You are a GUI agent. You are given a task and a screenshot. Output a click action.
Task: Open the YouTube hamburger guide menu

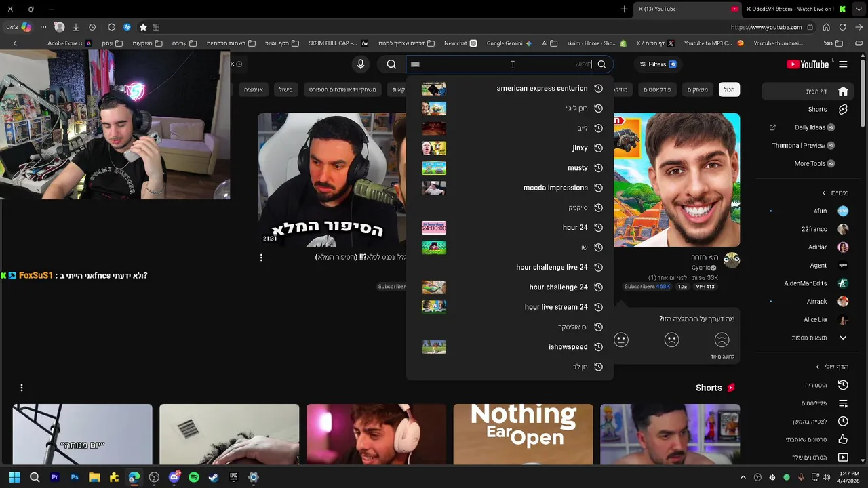tap(843, 64)
